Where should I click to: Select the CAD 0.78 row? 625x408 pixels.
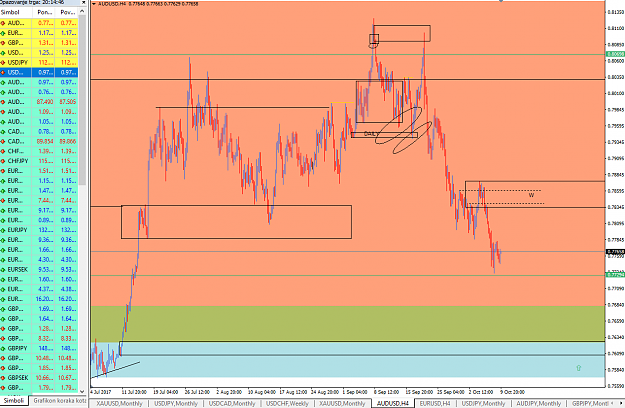(x=39, y=131)
